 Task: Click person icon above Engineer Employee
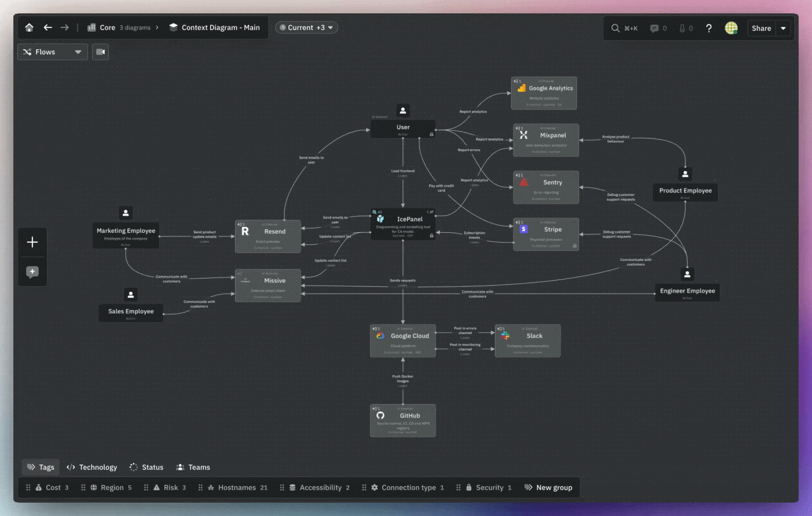click(x=687, y=274)
